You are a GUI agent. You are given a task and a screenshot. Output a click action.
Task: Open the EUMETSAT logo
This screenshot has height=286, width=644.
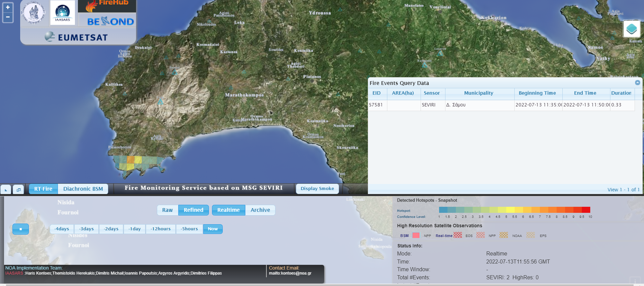(x=77, y=37)
